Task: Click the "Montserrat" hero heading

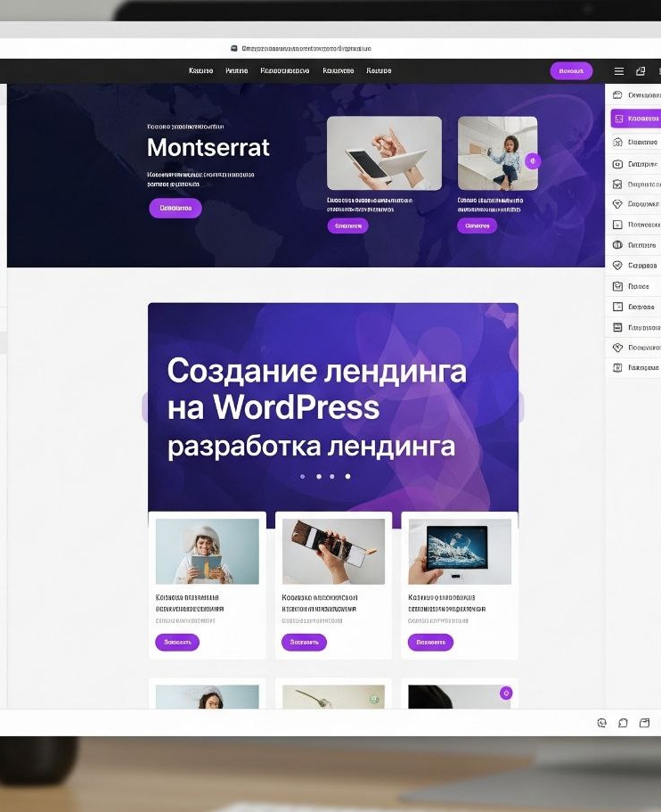Action: point(208,147)
